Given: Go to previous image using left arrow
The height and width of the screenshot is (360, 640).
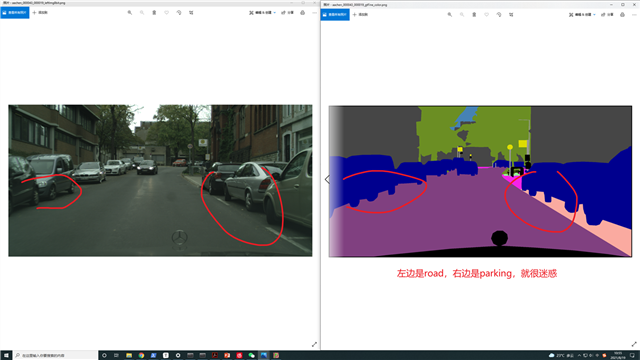Looking at the screenshot, I should pos(327,179).
